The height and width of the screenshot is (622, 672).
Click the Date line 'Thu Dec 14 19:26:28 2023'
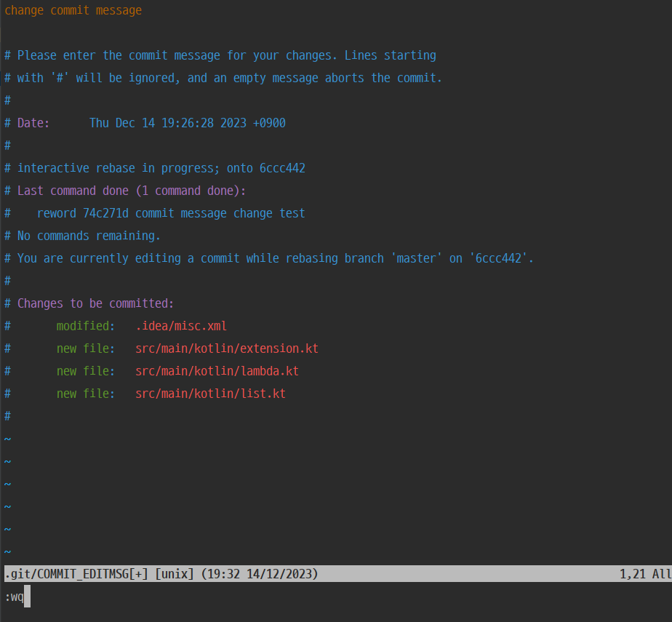(x=145, y=124)
